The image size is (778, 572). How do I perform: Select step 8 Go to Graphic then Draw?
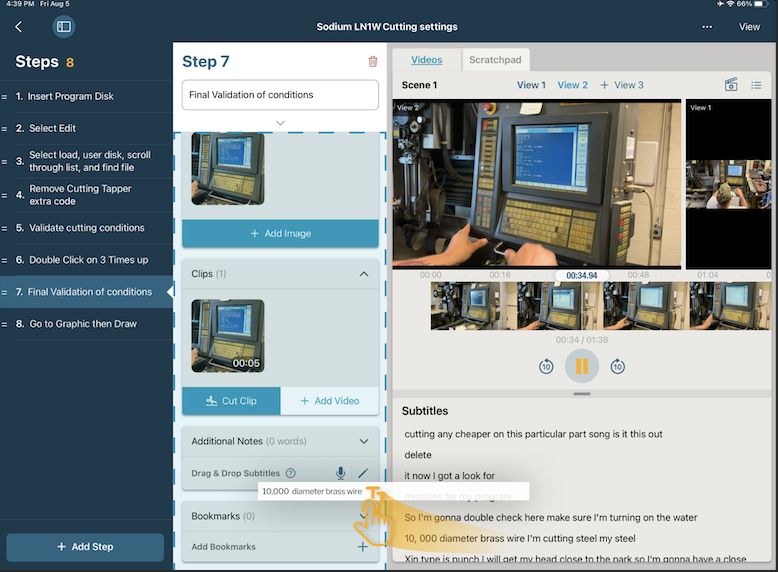(86, 324)
